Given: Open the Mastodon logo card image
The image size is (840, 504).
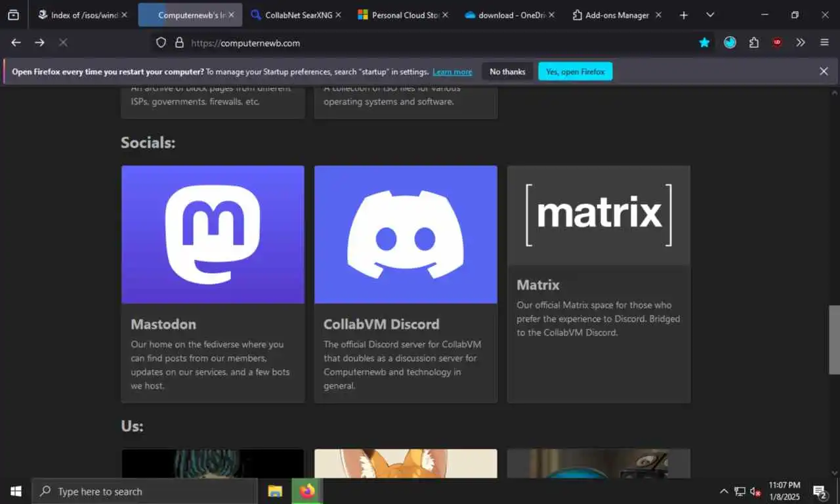Looking at the screenshot, I should [213, 234].
